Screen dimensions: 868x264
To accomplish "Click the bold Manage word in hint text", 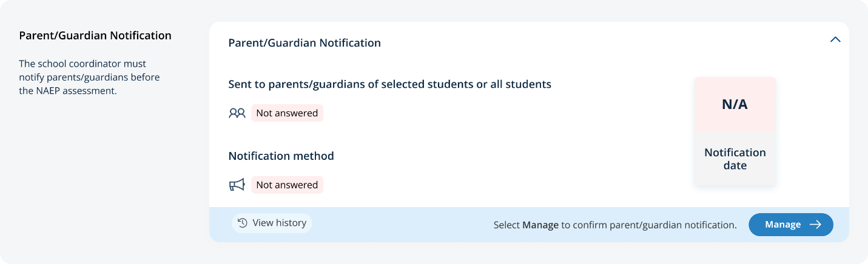I will point(540,225).
